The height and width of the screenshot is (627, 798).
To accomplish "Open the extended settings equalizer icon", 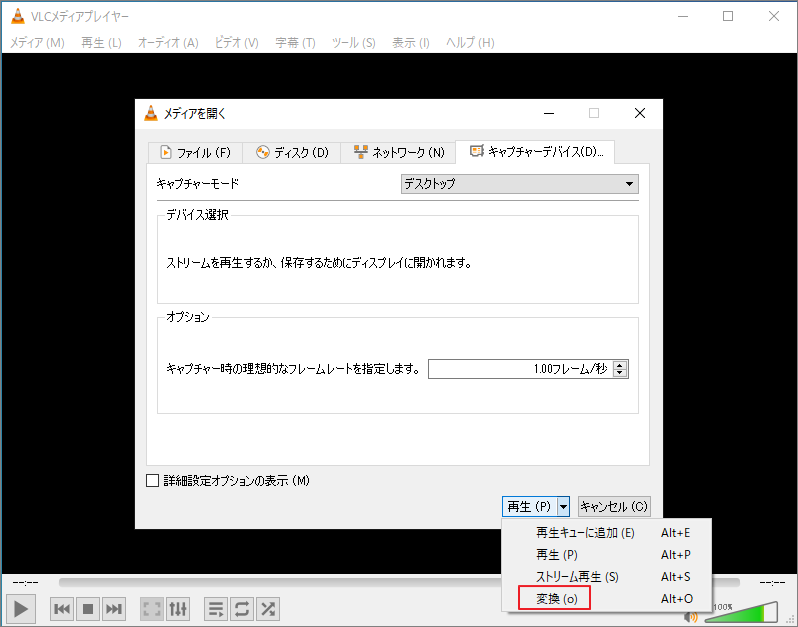I will click(x=178, y=609).
